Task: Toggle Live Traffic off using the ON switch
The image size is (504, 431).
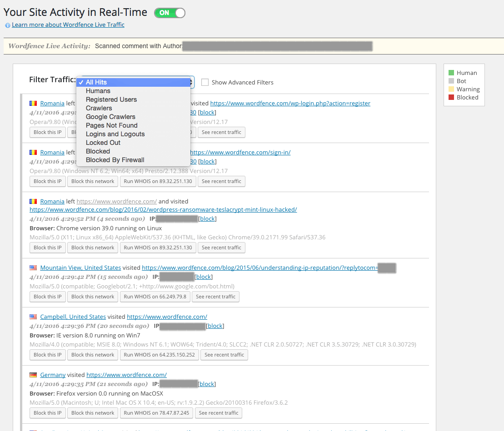Action: [169, 13]
